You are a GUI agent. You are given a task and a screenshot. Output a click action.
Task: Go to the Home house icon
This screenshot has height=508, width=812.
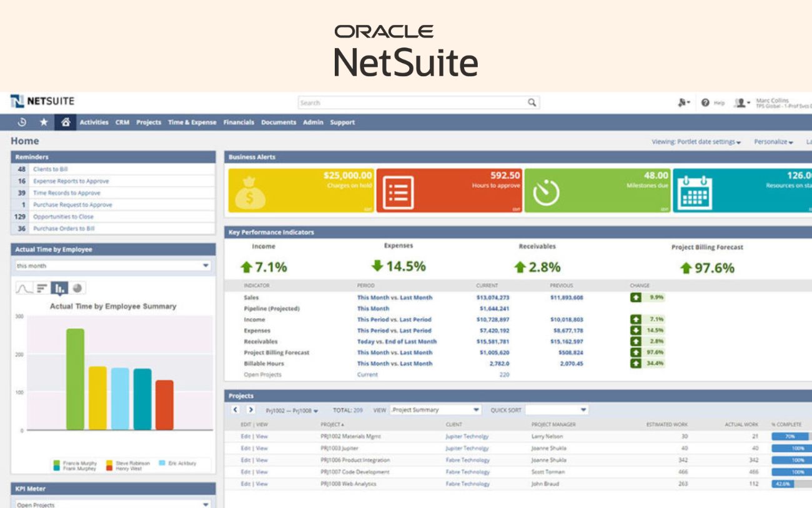click(65, 122)
